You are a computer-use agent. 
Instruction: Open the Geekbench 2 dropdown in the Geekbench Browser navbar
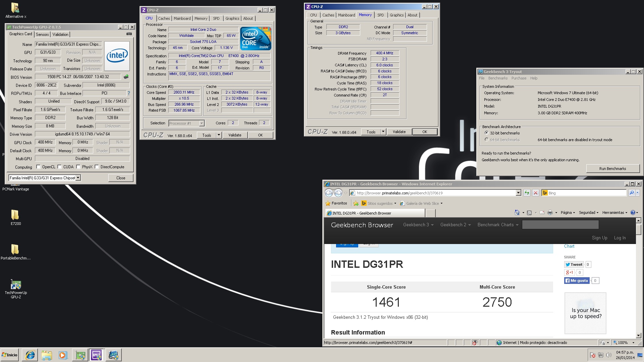point(455,225)
